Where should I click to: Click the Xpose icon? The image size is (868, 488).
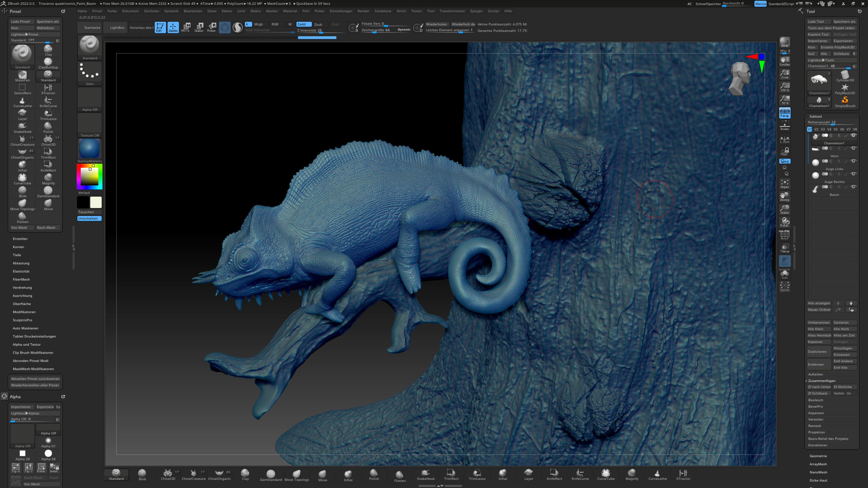click(785, 287)
